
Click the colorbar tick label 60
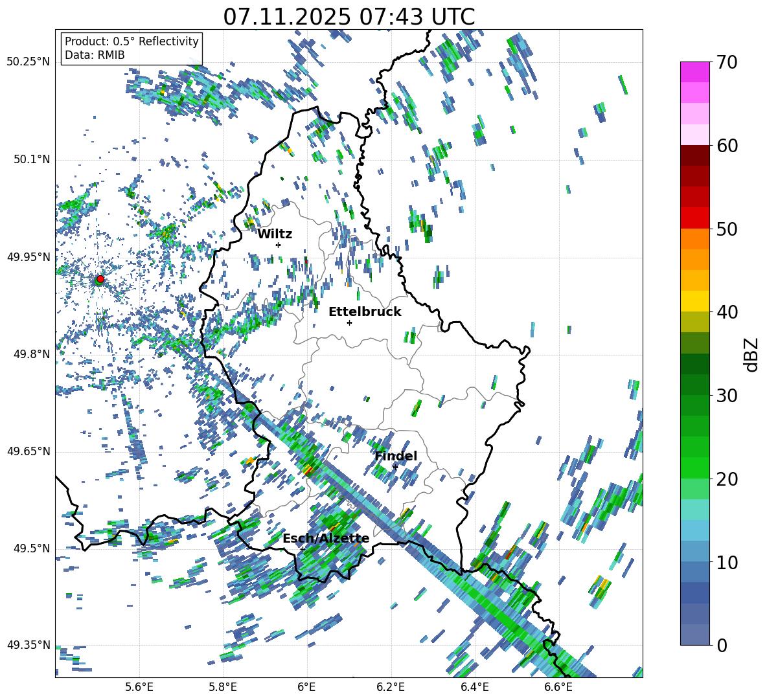726,146
